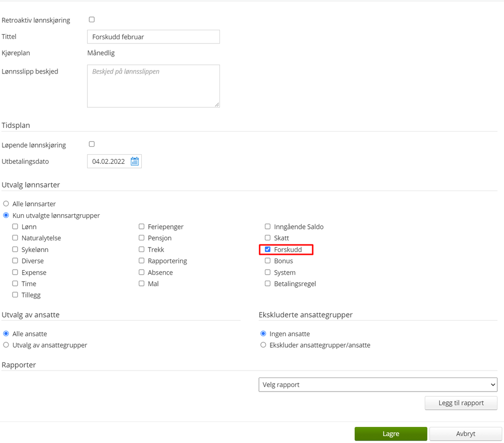The image size is (504, 443).
Task: Enable the Feriepenger checkbox
Action: 141,227
